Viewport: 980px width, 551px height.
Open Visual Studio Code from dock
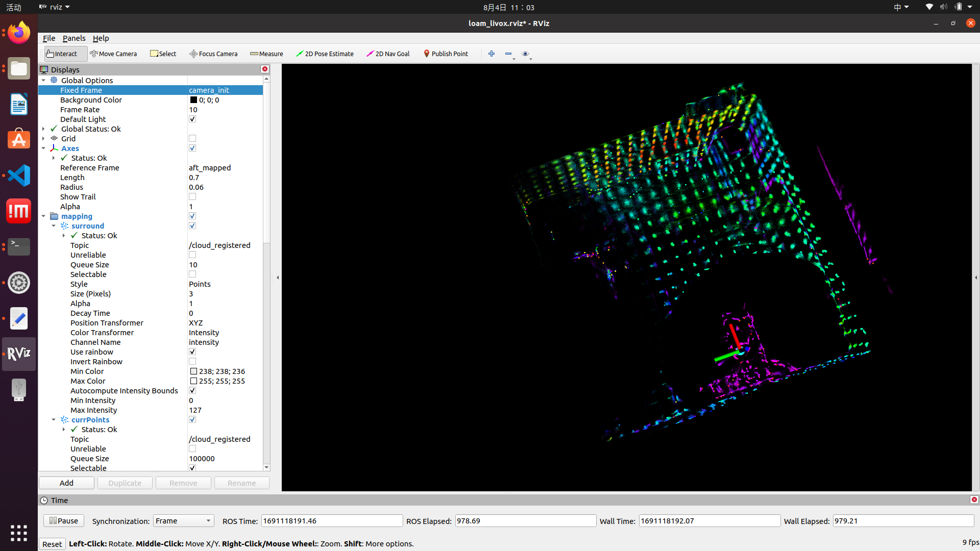pyautogui.click(x=19, y=176)
